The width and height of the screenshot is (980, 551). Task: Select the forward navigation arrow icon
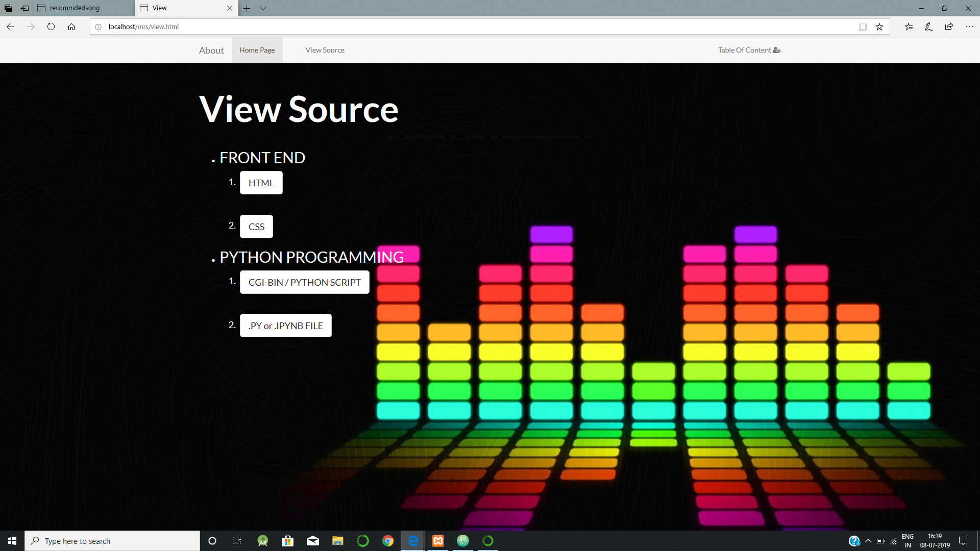click(x=31, y=26)
